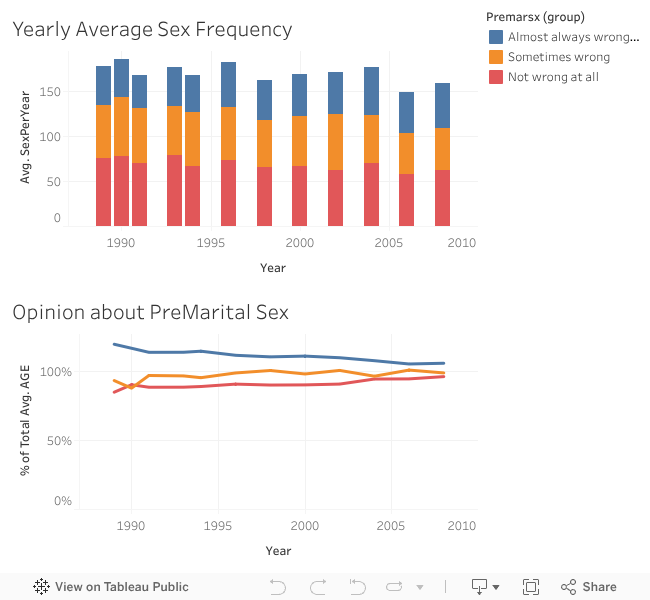Open the Download icon in toolbar
Screen dimensions: 650x600
point(479,587)
